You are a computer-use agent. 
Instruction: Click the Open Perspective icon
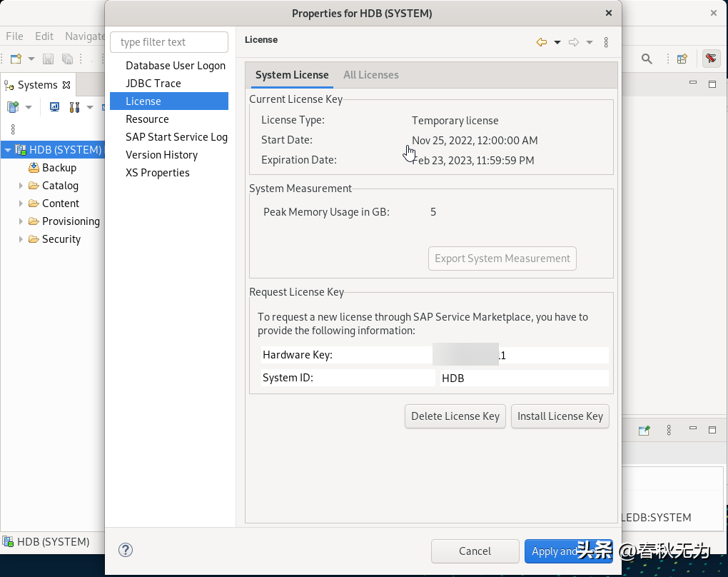682,59
